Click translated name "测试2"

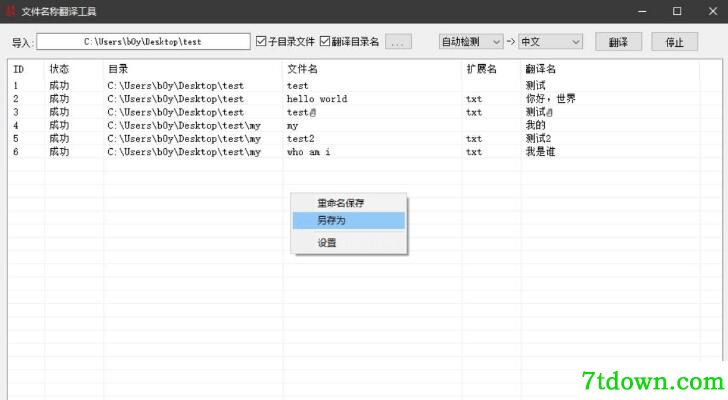(x=539, y=139)
